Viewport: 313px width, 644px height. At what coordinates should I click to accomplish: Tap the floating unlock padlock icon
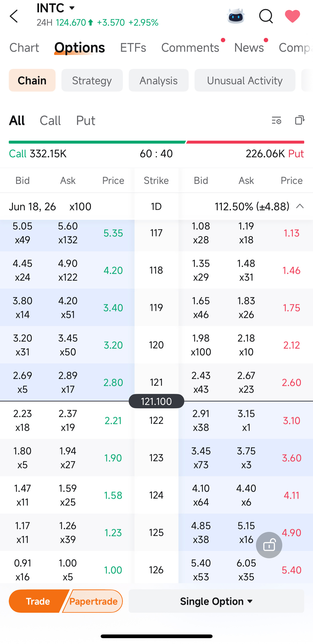[269, 545]
